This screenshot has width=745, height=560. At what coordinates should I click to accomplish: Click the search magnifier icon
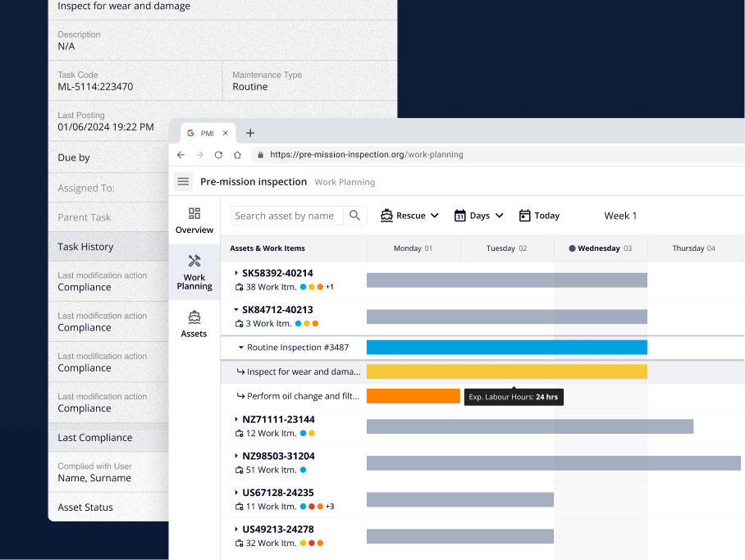click(x=354, y=216)
